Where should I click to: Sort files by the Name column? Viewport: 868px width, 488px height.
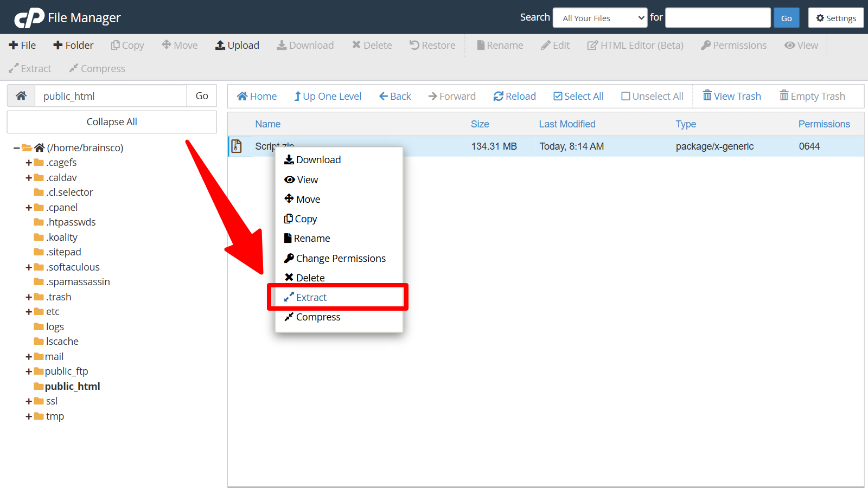click(268, 124)
